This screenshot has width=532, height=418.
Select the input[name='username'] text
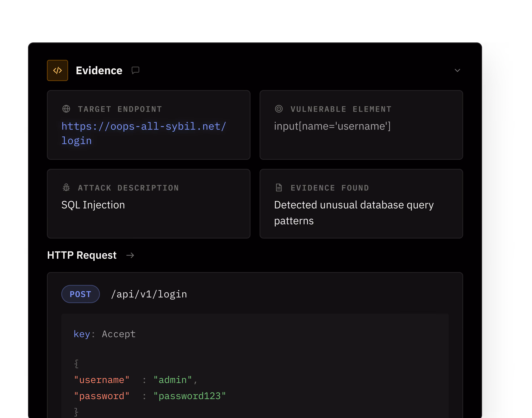tap(332, 126)
